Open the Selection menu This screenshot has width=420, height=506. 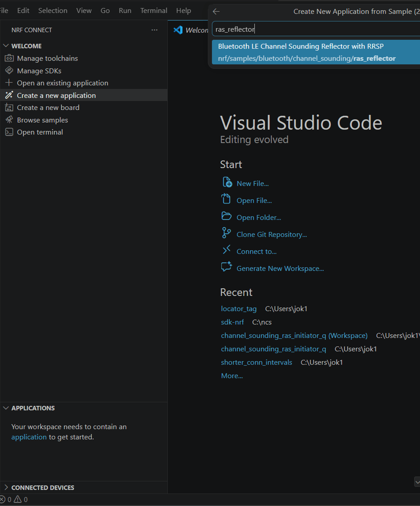[53, 10]
